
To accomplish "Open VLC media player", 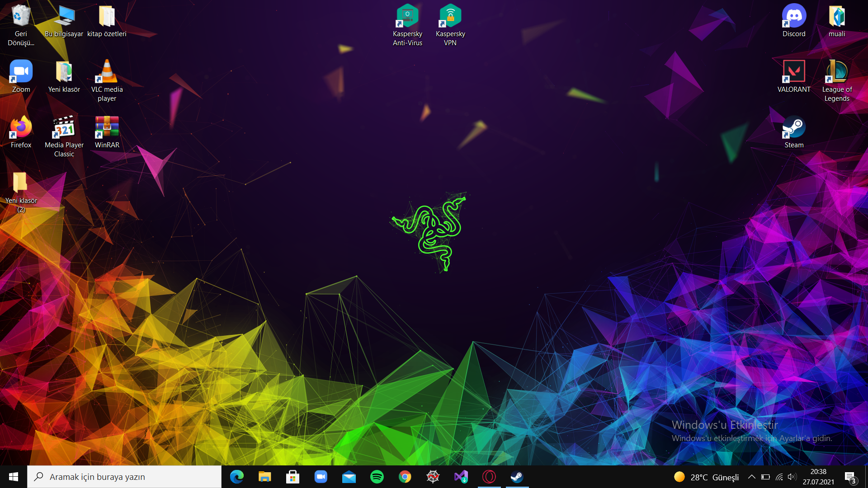I will pyautogui.click(x=107, y=71).
